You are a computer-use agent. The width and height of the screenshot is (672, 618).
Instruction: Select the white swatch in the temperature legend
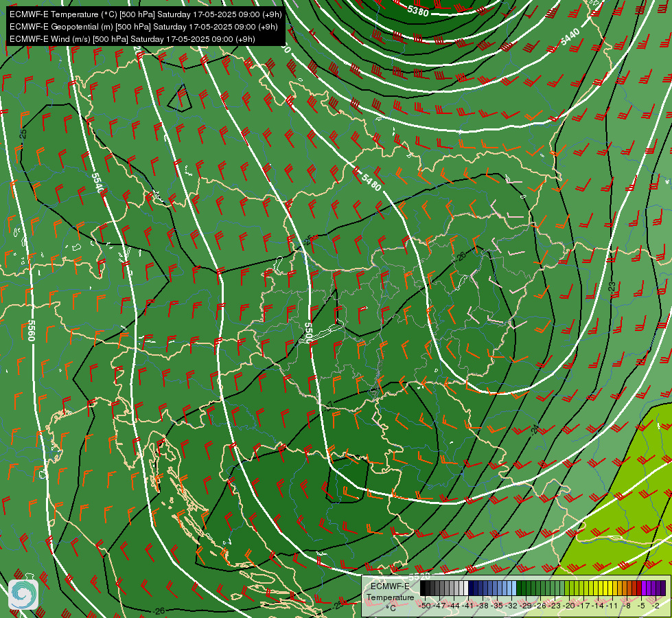466,588
